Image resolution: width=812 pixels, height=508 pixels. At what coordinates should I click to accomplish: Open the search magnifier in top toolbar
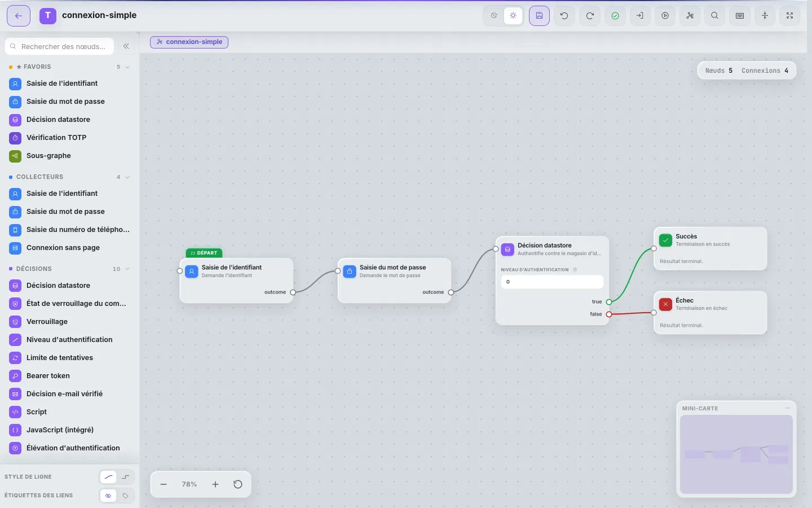[x=714, y=16]
